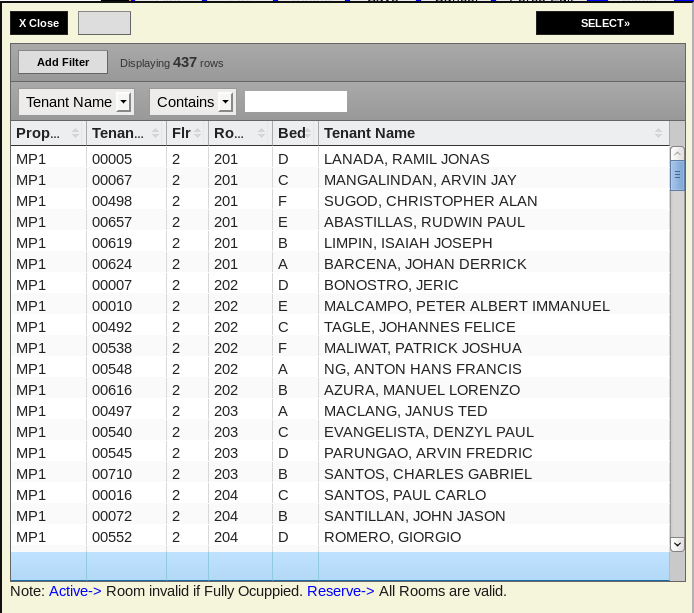Image resolution: width=694 pixels, height=613 pixels.
Task: Click the filter value text field
Action: [x=296, y=102]
